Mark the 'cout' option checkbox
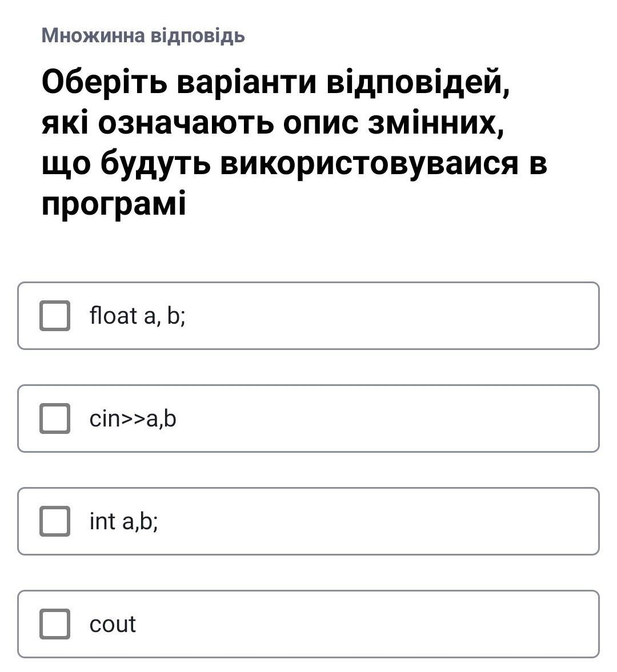The height and width of the screenshot is (672, 617). tap(55, 624)
